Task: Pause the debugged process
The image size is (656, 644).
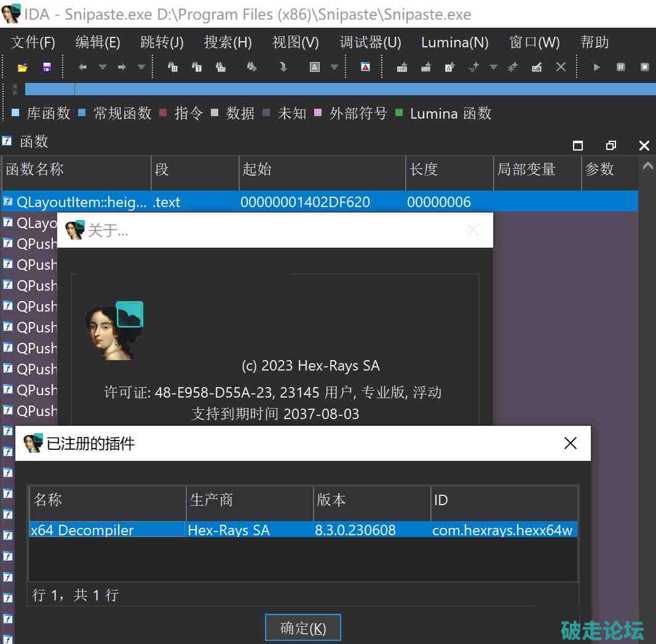Action: [621, 68]
